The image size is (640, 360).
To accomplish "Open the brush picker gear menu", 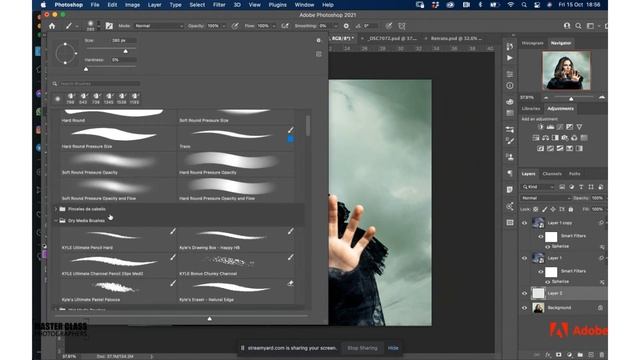I will tap(318, 40).
